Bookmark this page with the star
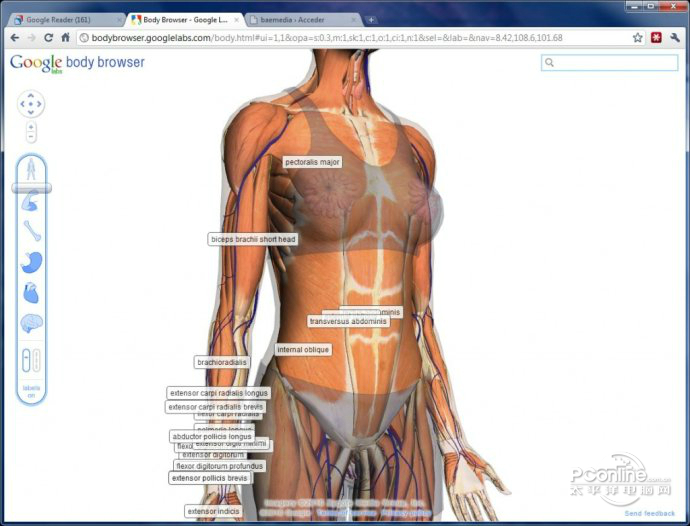 point(637,38)
